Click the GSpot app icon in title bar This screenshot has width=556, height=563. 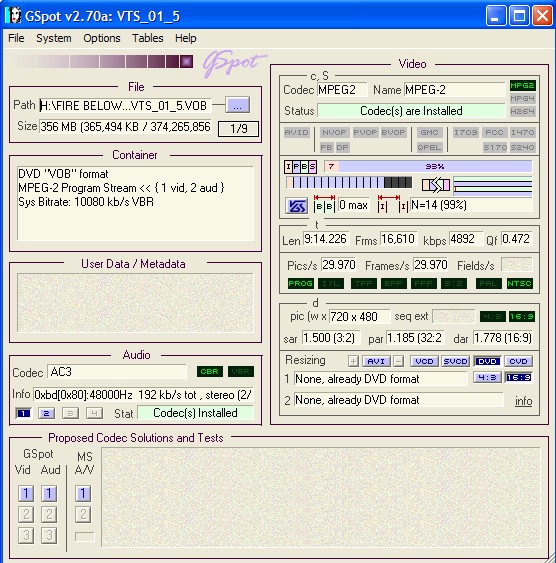[x=13, y=15]
